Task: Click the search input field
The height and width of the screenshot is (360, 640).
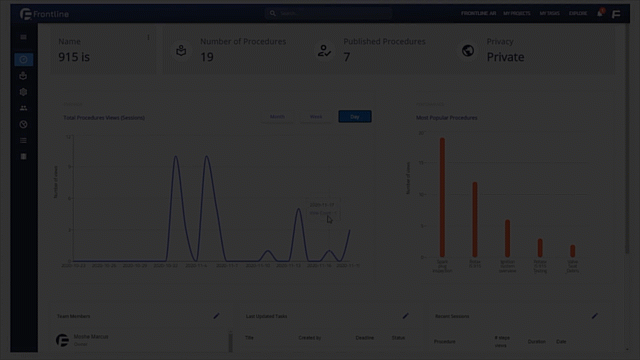Action: point(329,13)
